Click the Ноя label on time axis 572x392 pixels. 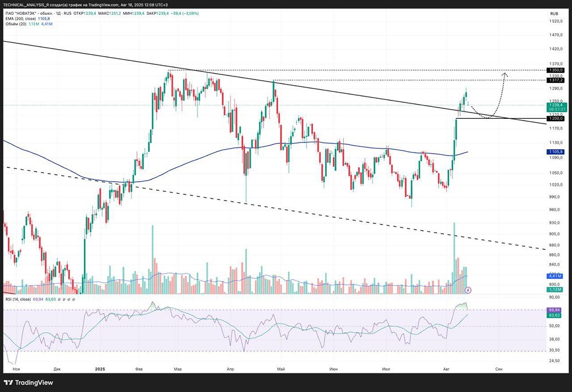coord(17,369)
